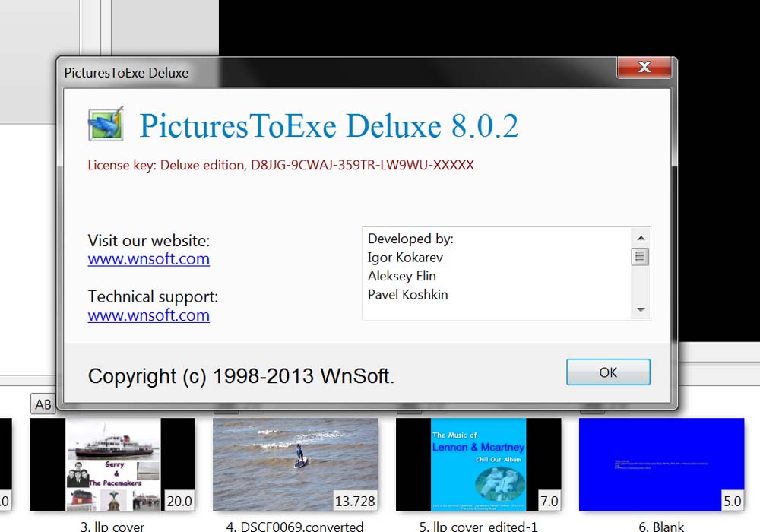Open the www.wnsoft.com link under Visit our website
The height and width of the screenshot is (532, 760).
click(x=149, y=258)
